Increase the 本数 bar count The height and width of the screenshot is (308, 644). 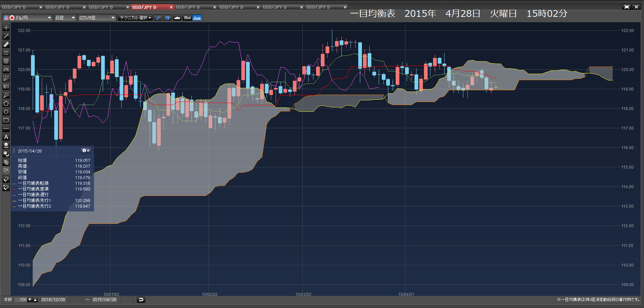point(35,300)
